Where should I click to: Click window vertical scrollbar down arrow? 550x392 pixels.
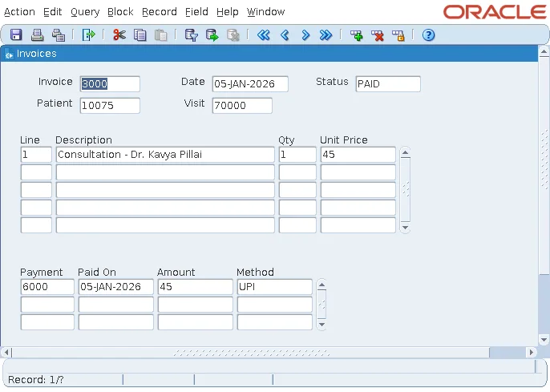[544, 339]
